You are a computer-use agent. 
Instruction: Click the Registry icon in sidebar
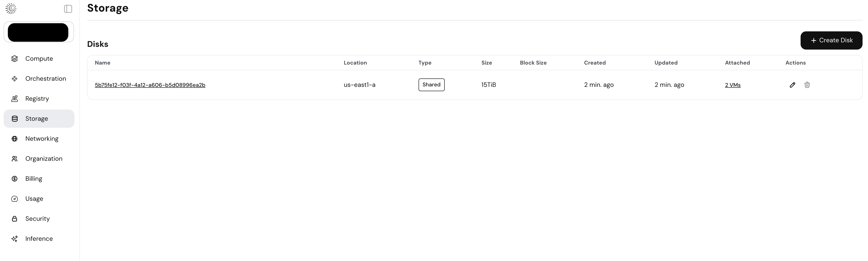pyautogui.click(x=15, y=99)
